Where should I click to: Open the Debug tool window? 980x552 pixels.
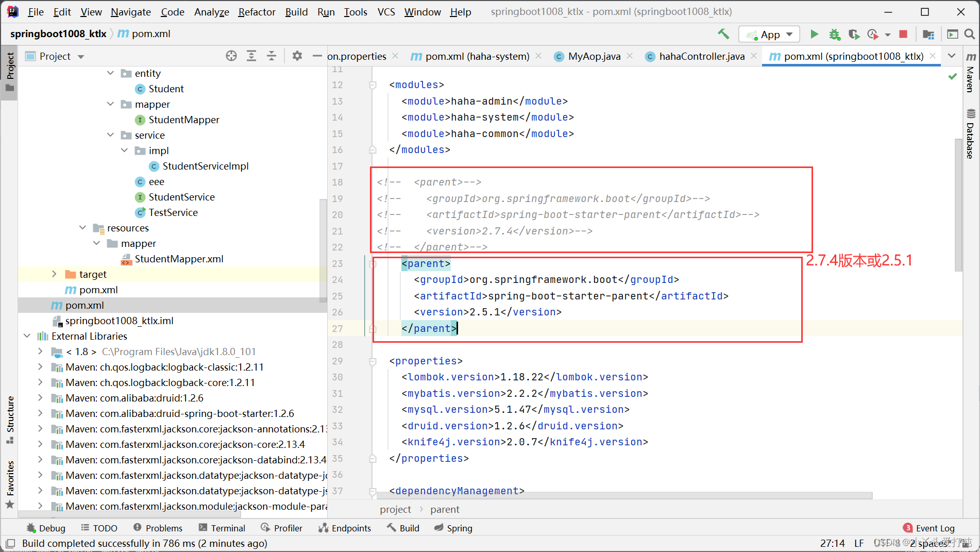[x=46, y=528]
